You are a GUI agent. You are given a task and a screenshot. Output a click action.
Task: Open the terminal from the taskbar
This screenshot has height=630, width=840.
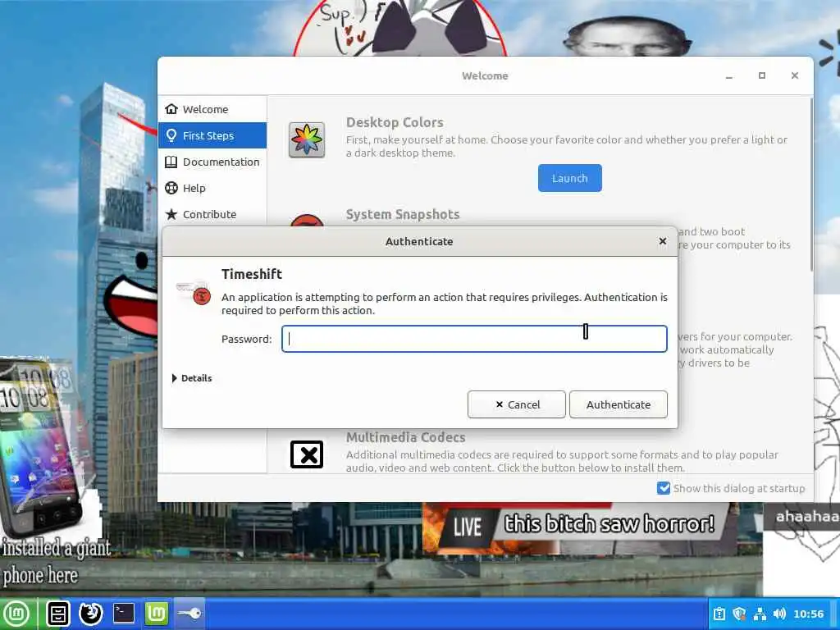coord(124,614)
